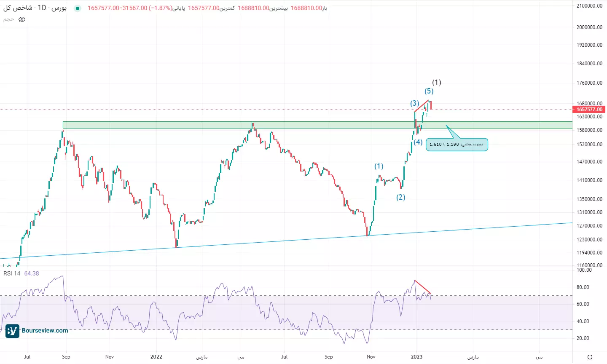This screenshot has height=364, width=607.
Task: Select the حجم volume indicator label
Action: click(x=9, y=19)
